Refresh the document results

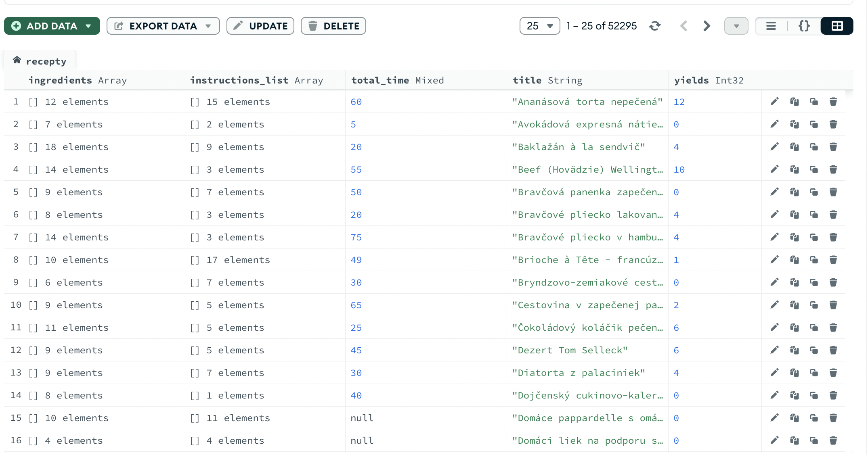click(x=655, y=26)
